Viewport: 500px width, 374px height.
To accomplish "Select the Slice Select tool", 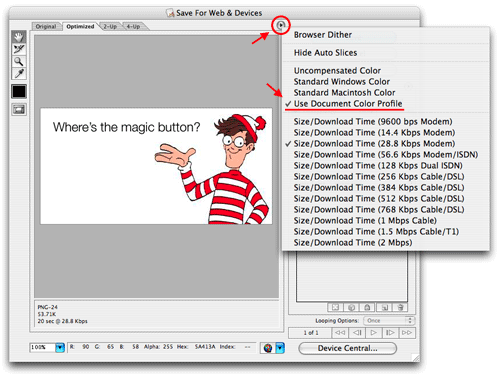I will [19, 49].
